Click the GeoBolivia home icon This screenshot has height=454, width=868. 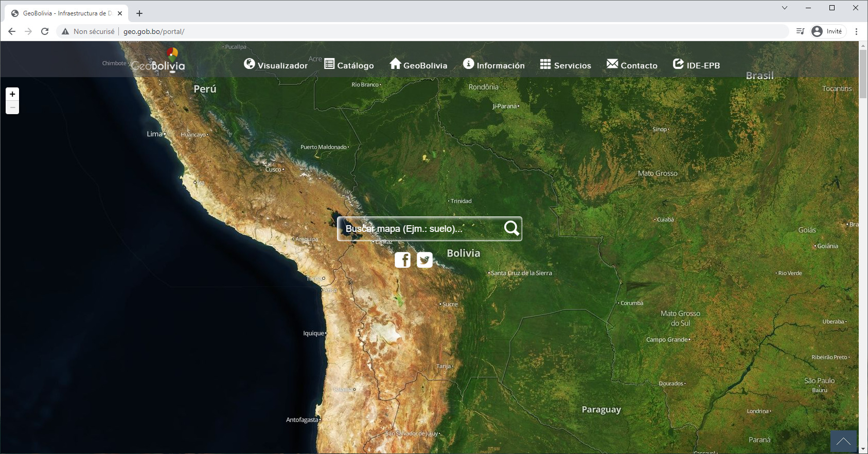tap(395, 63)
